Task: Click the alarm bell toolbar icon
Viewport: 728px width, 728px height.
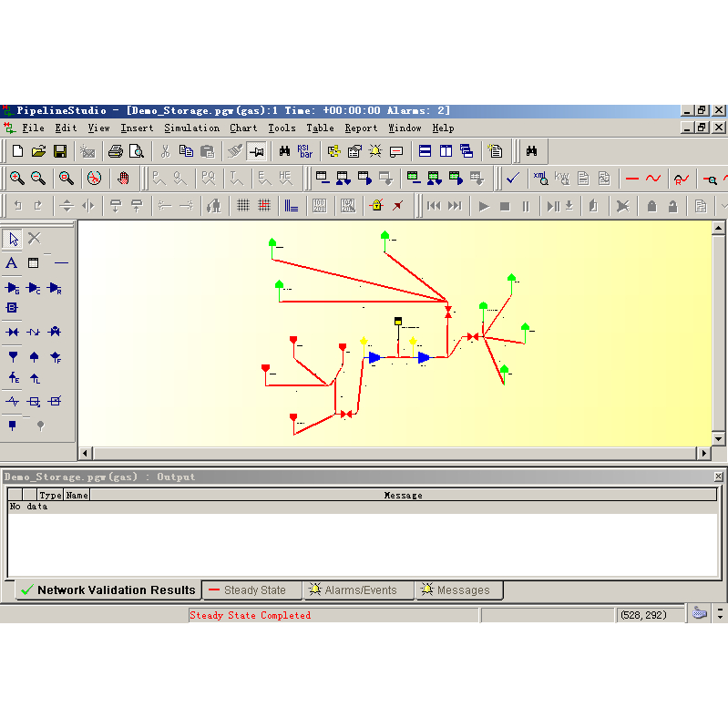Action: [375, 151]
